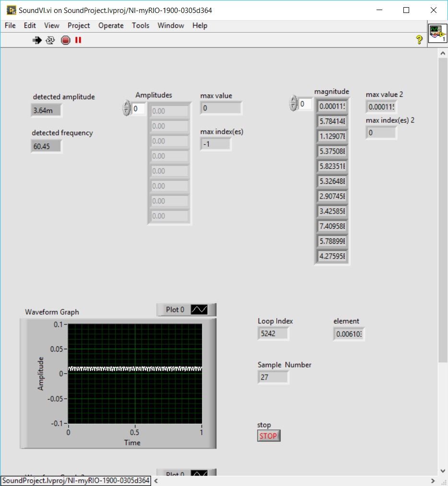Click the detected frequency value 60.45
448x486 pixels.
[x=47, y=146]
